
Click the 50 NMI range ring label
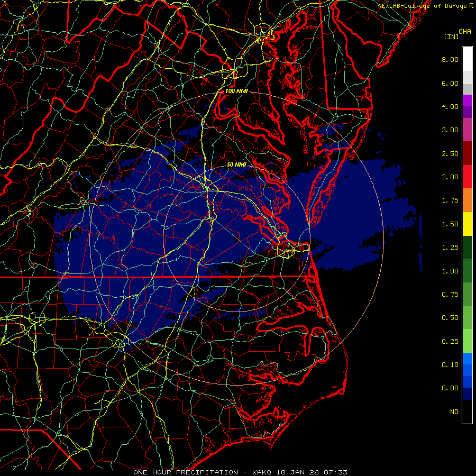pos(236,164)
